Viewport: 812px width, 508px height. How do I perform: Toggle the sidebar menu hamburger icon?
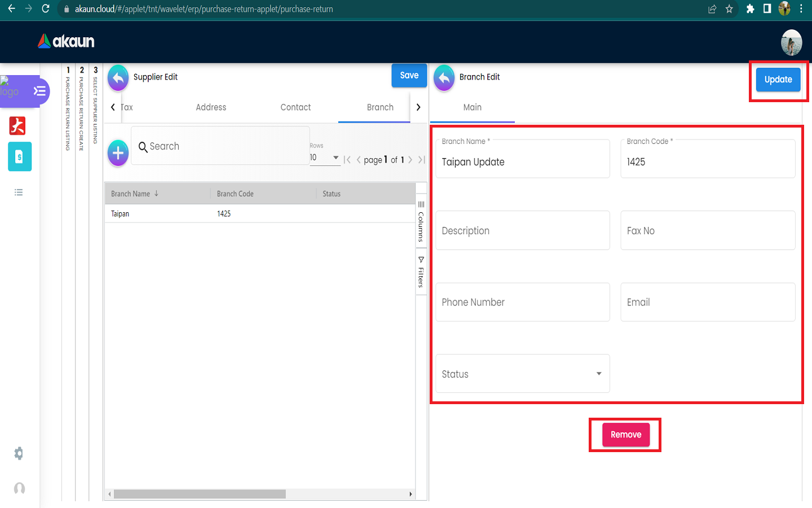(39, 91)
